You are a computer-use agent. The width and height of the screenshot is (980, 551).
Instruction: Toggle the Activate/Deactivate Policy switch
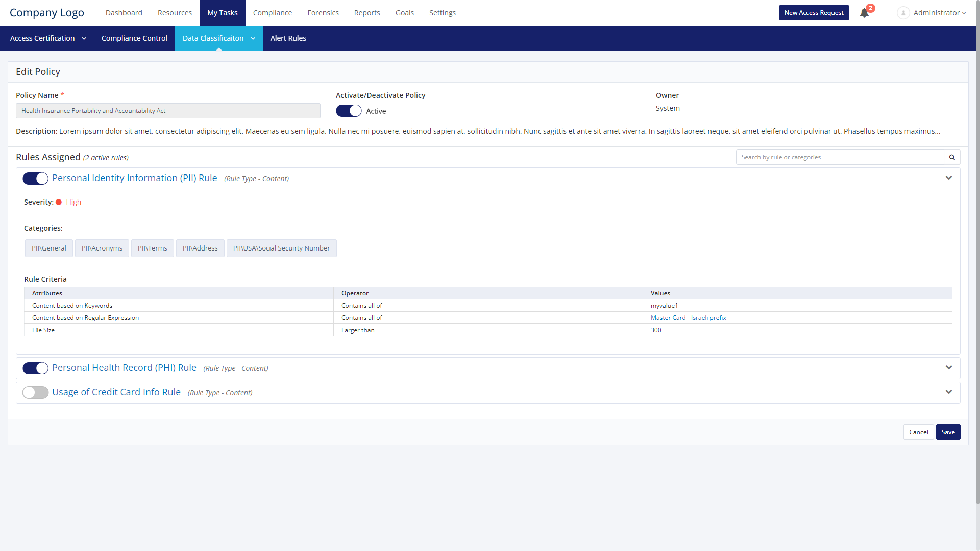point(349,111)
